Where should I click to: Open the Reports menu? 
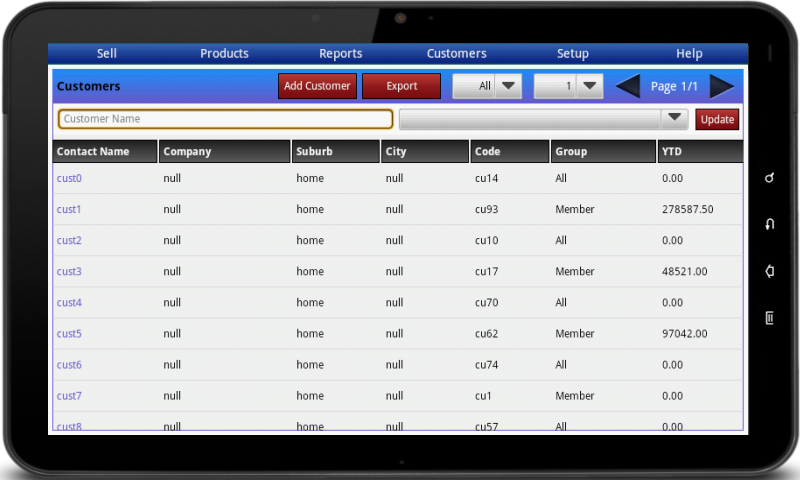340,54
